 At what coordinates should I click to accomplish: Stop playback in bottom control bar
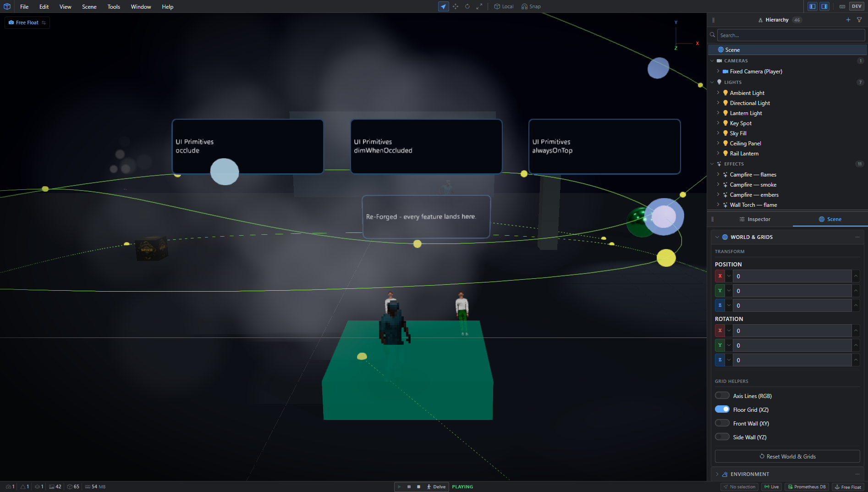click(418, 486)
